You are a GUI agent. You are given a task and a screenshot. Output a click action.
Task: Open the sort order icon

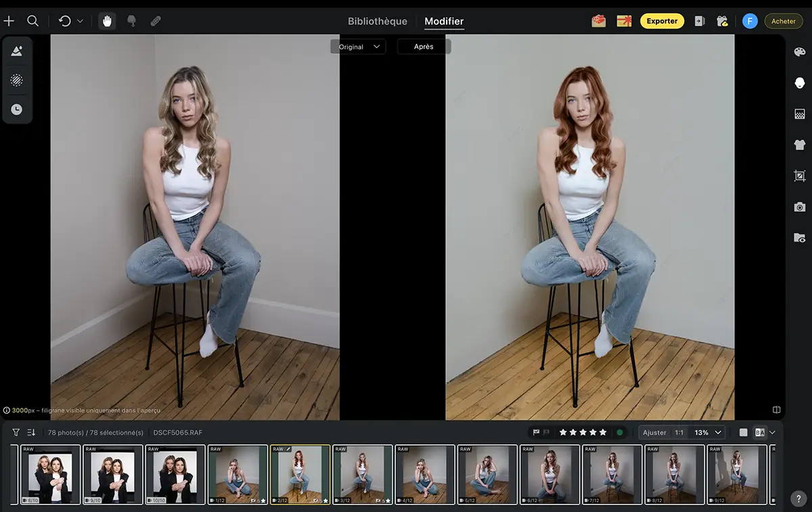(x=31, y=432)
